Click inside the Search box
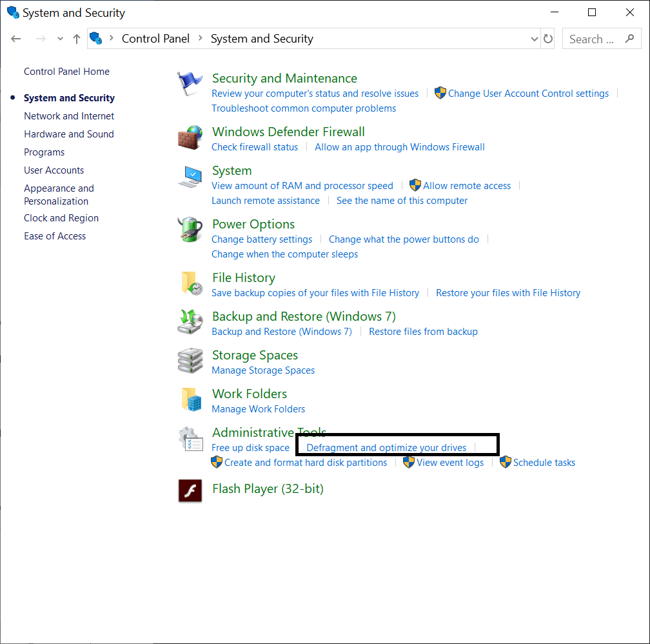This screenshot has width=650, height=644. pyautogui.click(x=596, y=39)
